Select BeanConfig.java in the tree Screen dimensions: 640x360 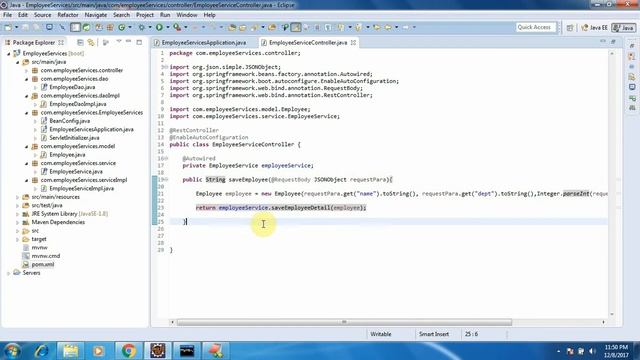[x=69, y=121]
